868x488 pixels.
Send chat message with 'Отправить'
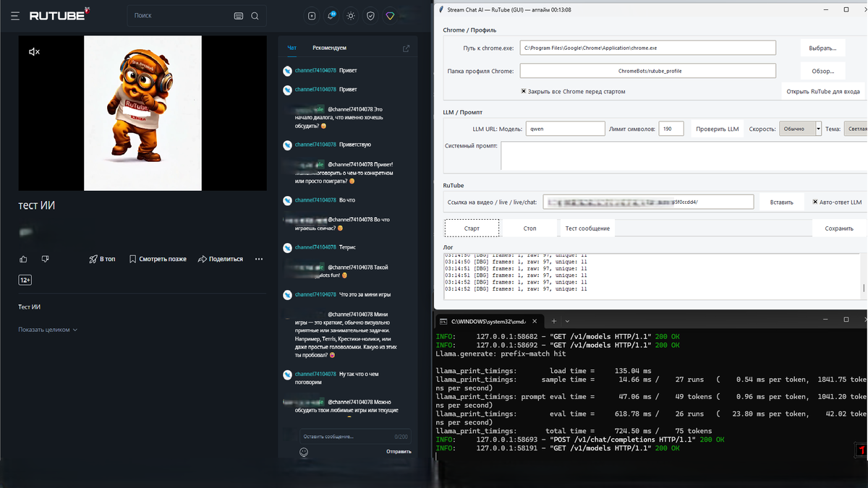(399, 451)
